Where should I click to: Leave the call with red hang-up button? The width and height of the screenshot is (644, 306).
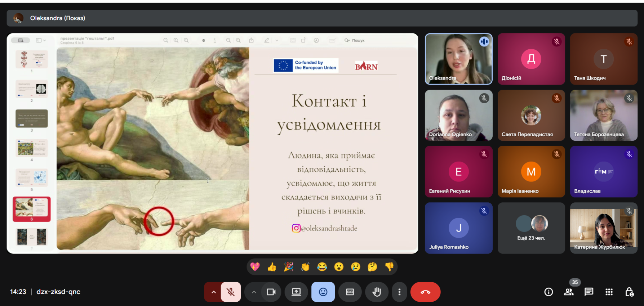(x=425, y=292)
